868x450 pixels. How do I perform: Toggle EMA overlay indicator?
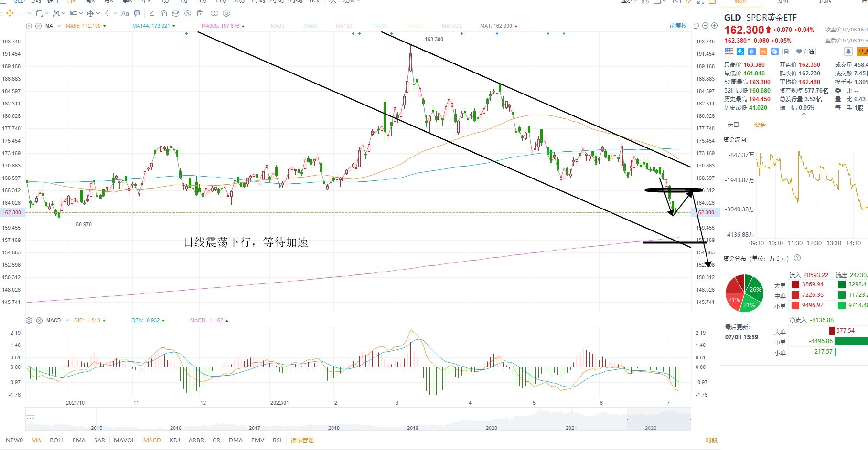79,440
